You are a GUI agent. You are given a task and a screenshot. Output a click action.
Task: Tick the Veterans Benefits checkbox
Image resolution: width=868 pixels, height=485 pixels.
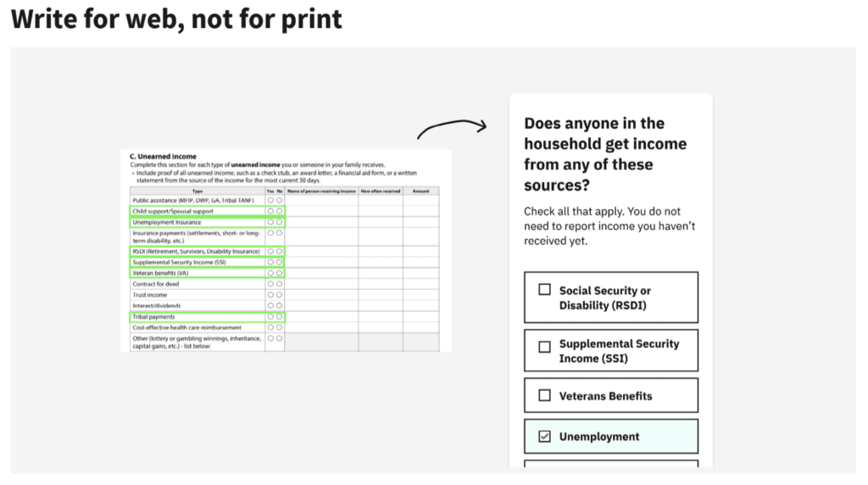point(545,395)
